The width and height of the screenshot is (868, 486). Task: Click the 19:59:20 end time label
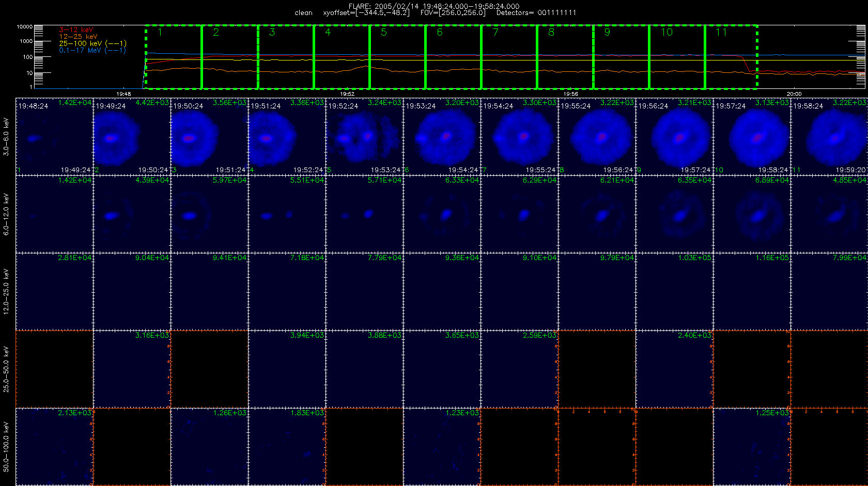tap(851, 170)
